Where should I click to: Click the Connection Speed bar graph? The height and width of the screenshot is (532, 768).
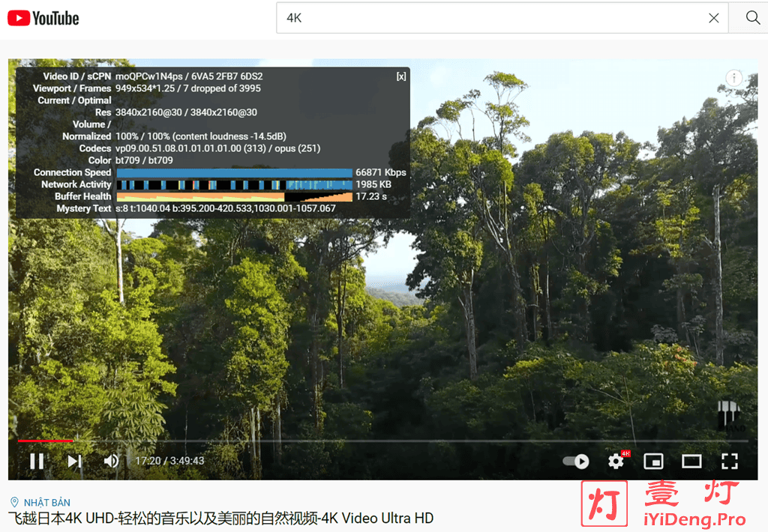tap(234, 173)
